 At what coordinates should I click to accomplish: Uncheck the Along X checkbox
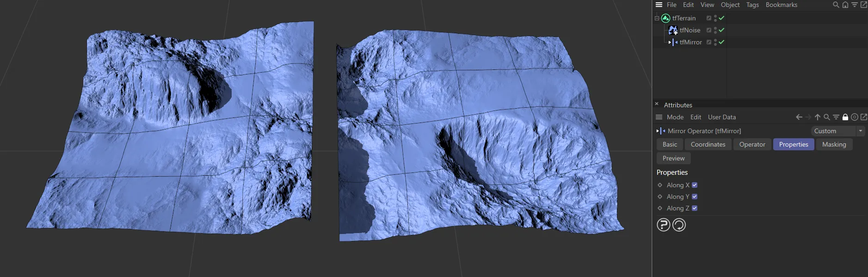coord(694,185)
